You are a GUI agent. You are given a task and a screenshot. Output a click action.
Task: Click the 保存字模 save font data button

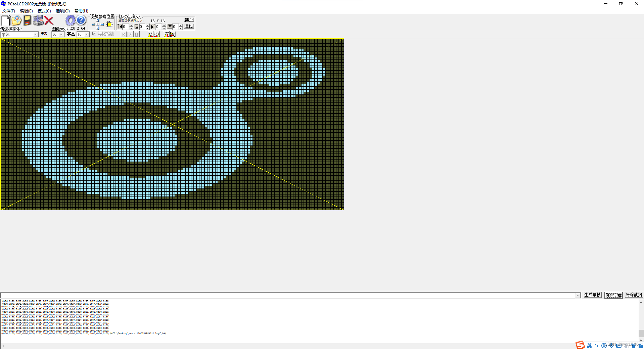point(613,295)
